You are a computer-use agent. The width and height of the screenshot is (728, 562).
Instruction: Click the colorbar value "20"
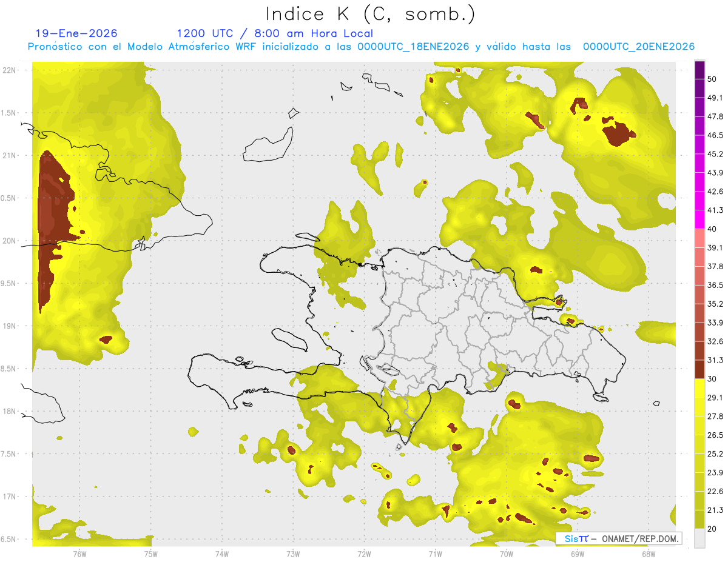coord(712,529)
